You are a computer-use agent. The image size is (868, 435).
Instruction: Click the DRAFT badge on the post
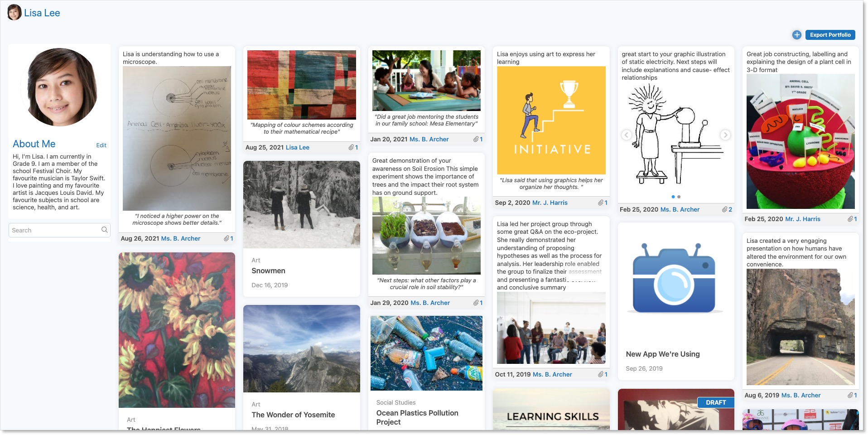[x=716, y=402]
